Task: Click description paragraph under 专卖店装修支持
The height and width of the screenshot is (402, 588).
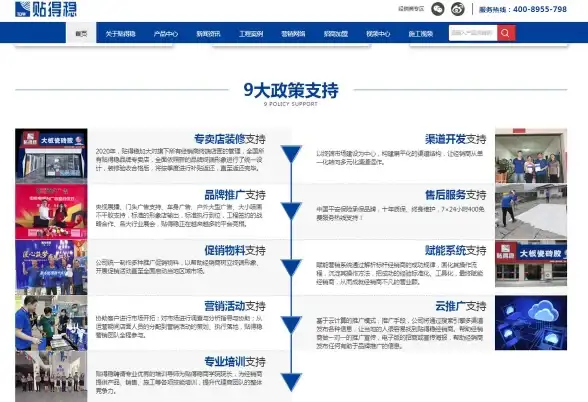Action: pyautogui.click(x=179, y=160)
